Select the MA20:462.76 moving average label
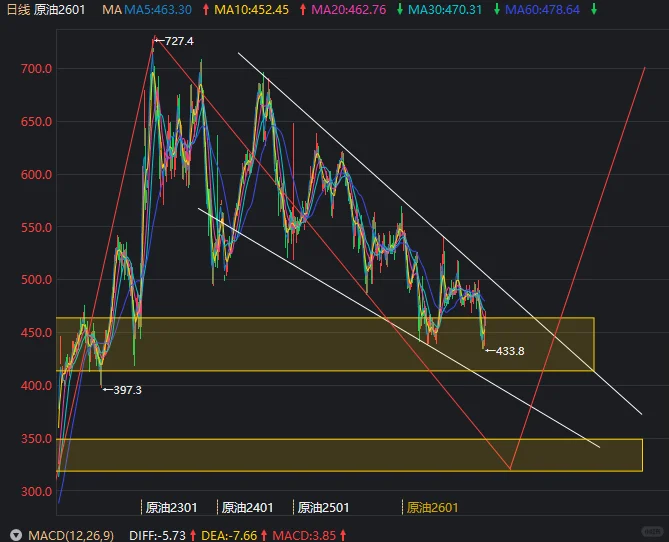The width and height of the screenshot is (669, 542). coord(349,9)
